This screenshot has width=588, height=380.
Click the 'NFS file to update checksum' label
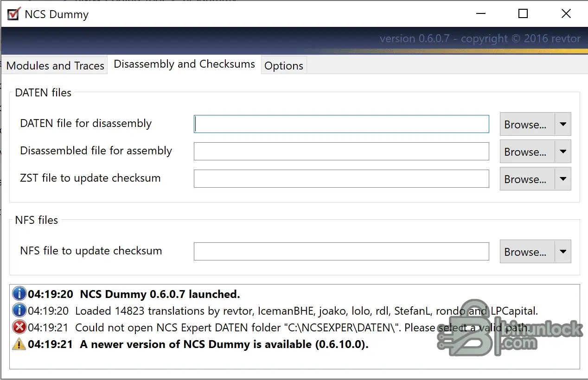(91, 251)
